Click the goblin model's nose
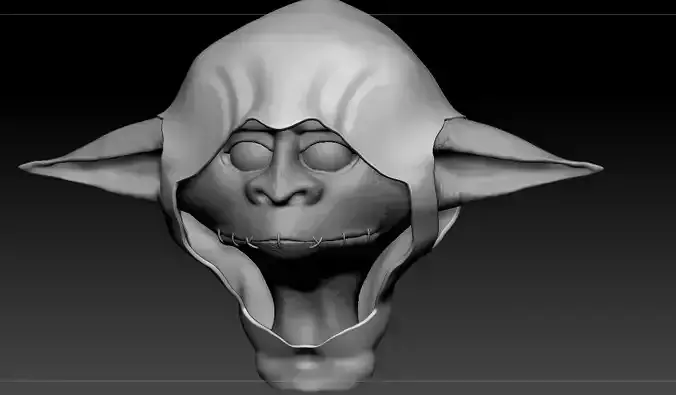Viewport: 676px width, 395px height. [x=285, y=185]
